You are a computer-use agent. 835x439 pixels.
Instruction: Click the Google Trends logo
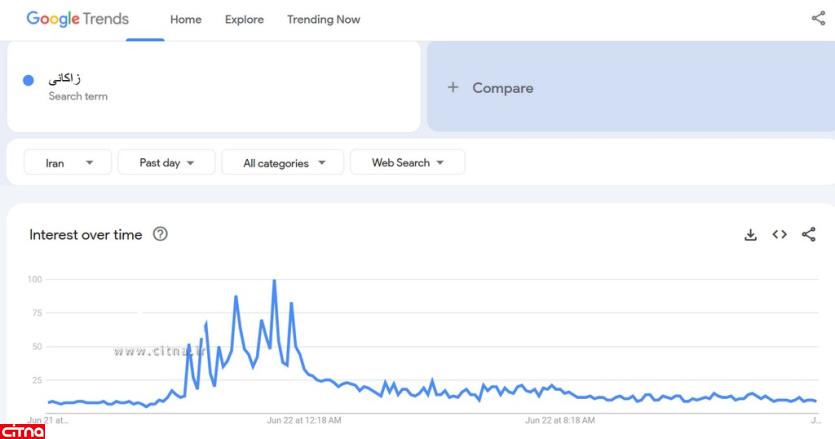[x=77, y=19]
